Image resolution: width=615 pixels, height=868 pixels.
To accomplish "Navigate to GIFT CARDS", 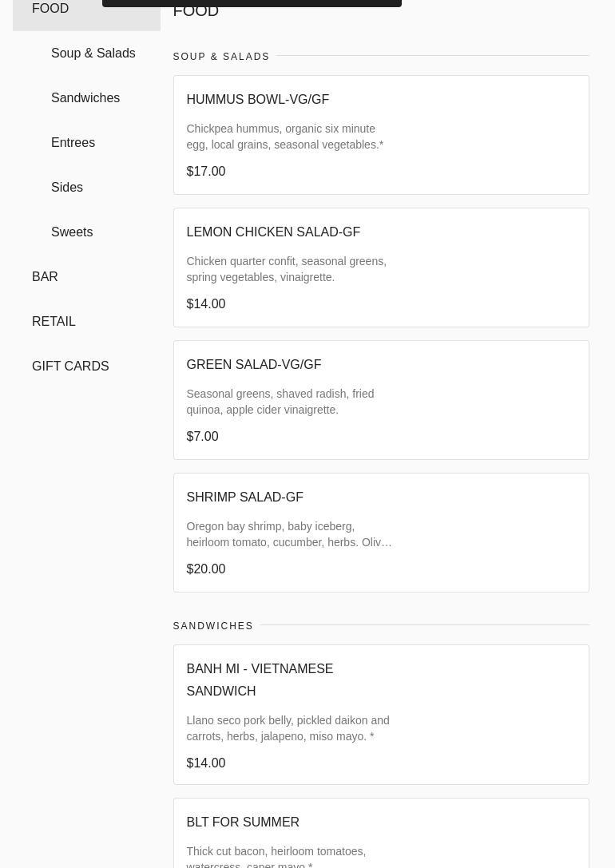I will 70,367.
